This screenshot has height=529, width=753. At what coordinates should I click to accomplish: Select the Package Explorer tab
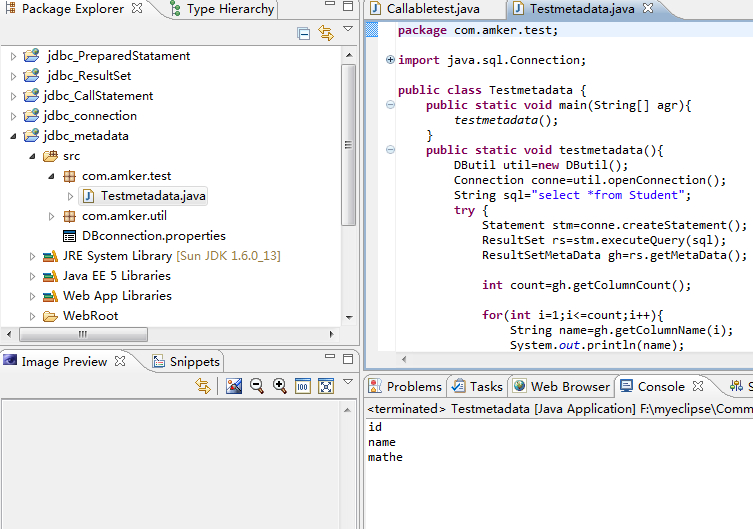[72, 9]
